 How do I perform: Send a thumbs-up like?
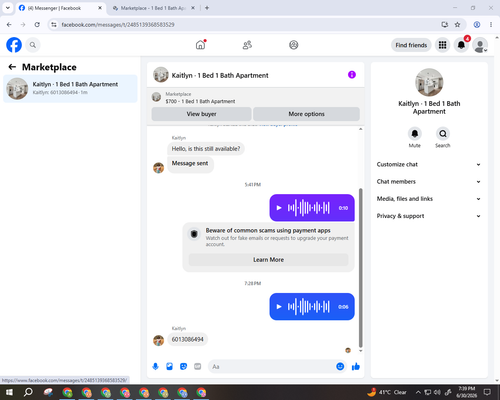356,367
